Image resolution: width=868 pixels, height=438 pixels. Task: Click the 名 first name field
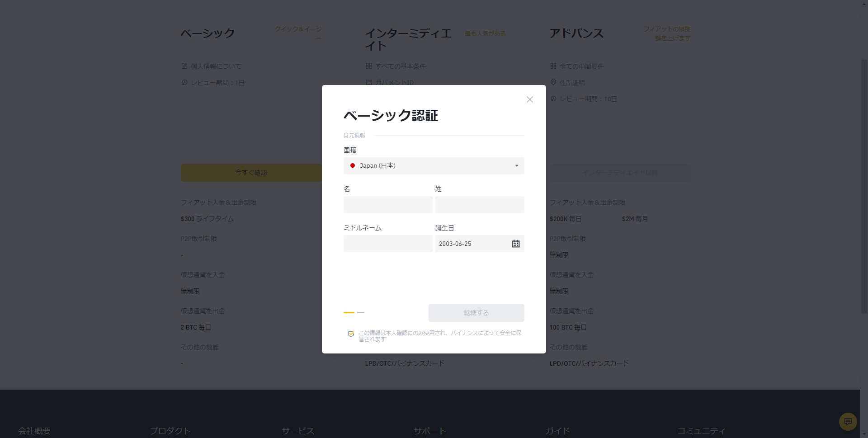pos(387,205)
